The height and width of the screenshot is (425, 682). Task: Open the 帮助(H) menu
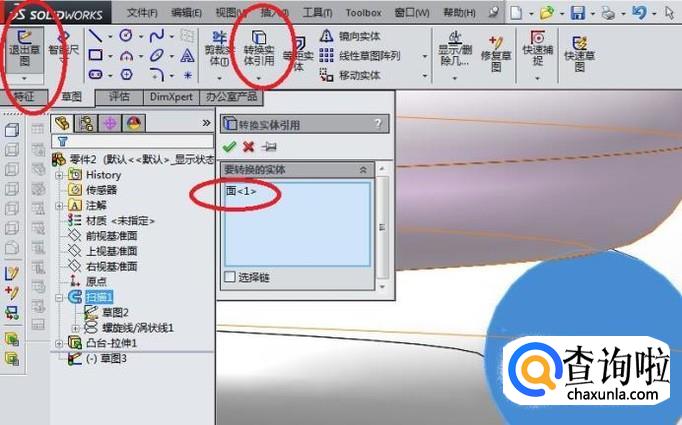[x=459, y=13]
